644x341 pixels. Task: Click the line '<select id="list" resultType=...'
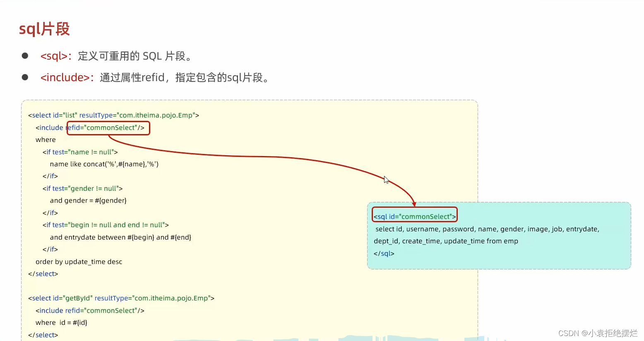point(113,115)
